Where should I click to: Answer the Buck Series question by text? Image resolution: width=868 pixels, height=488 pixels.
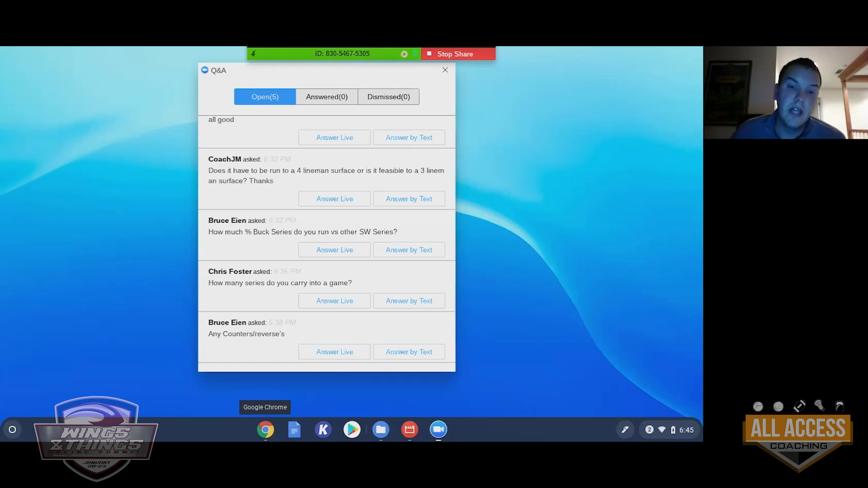point(409,250)
